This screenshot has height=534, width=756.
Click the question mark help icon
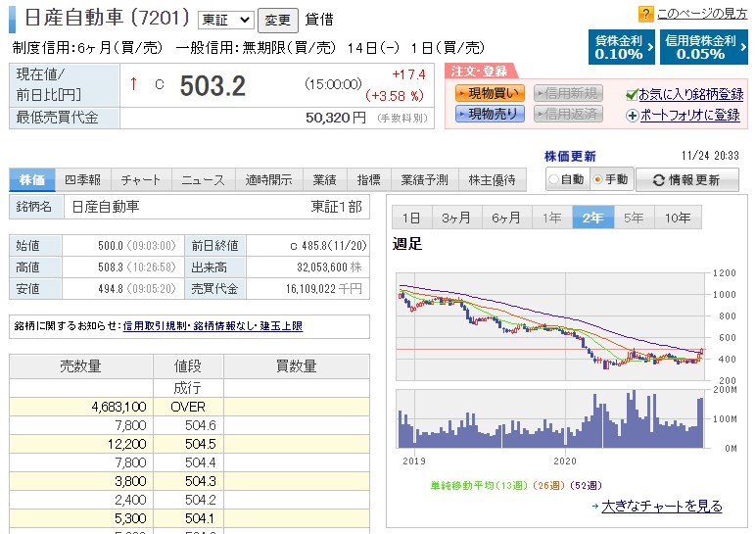point(645,14)
